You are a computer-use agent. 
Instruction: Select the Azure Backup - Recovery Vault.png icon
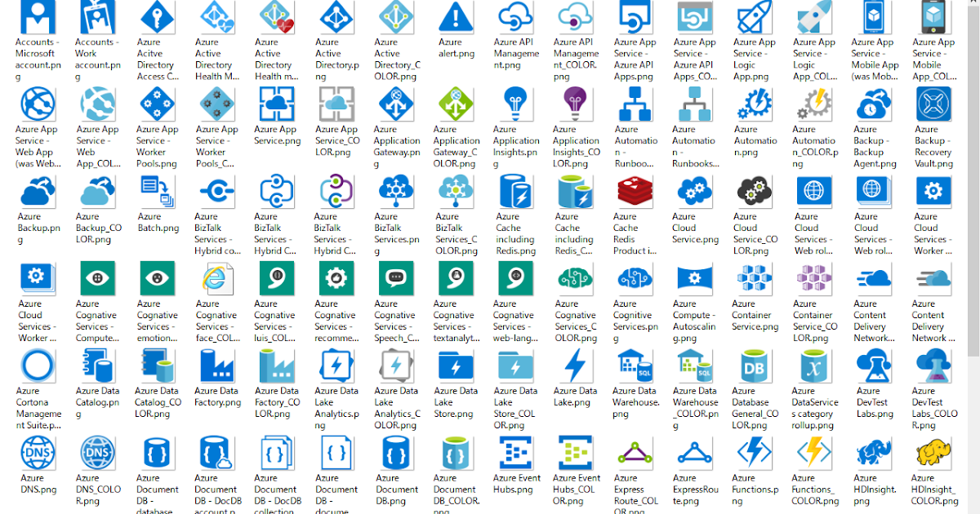tap(933, 104)
